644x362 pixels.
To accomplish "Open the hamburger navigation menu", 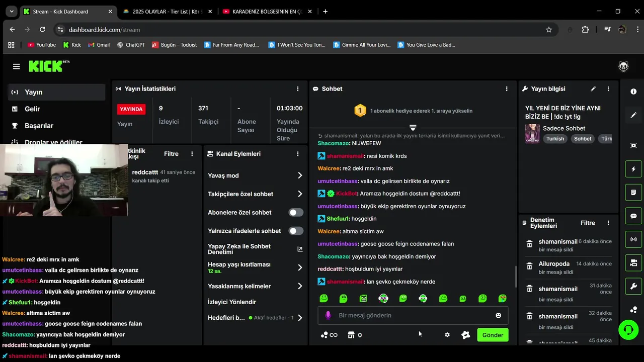I will (x=16, y=66).
